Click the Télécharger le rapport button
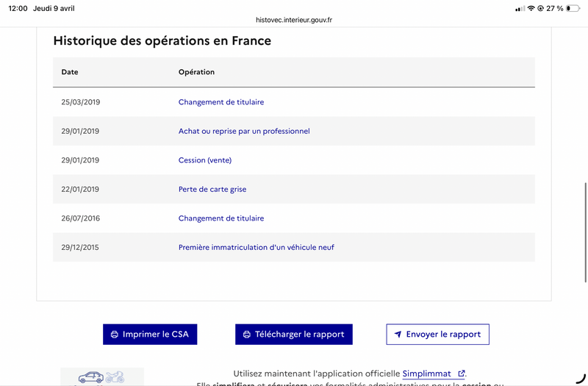The image size is (588, 386). point(293,335)
